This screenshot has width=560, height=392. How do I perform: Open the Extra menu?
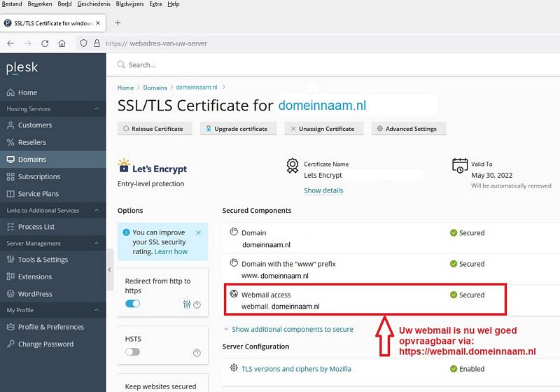[x=155, y=4]
